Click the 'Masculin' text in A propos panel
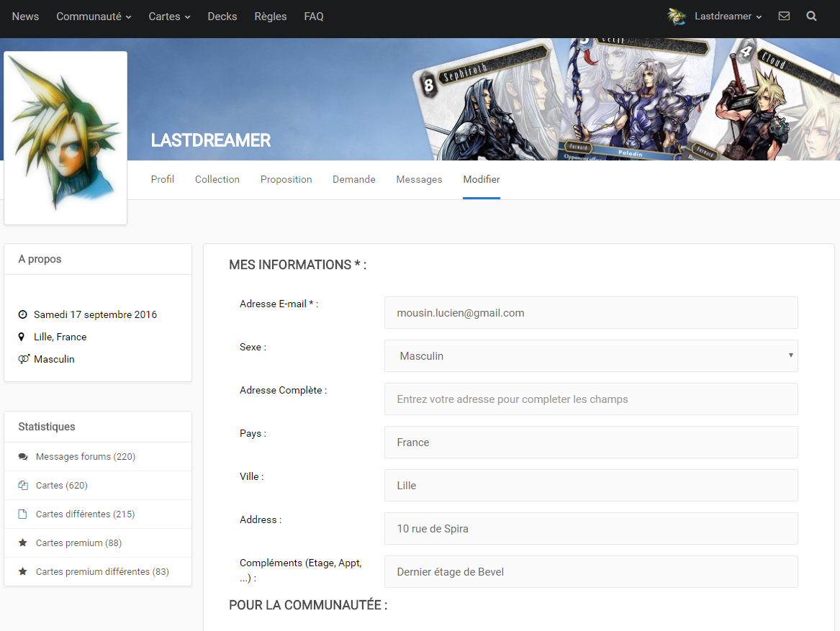840x631 pixels. pos(54,359)
